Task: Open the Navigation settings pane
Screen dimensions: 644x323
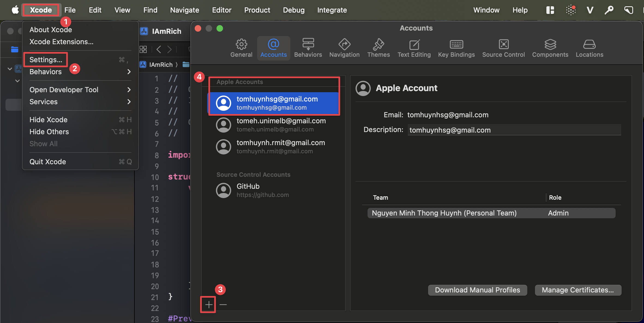Action: tap(344, 48)
